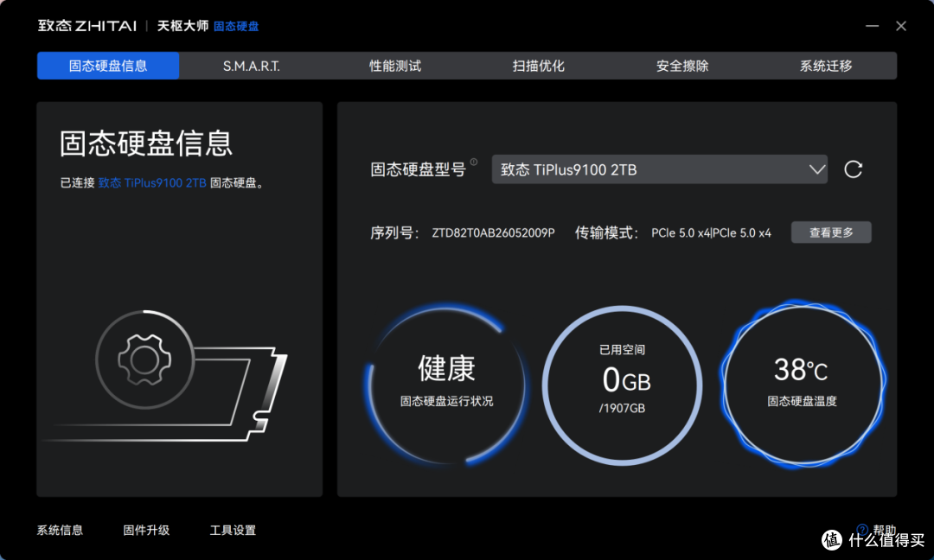
Task: Switch to the 固态硬盘信息 tab
Action: (x=108, y=66)
